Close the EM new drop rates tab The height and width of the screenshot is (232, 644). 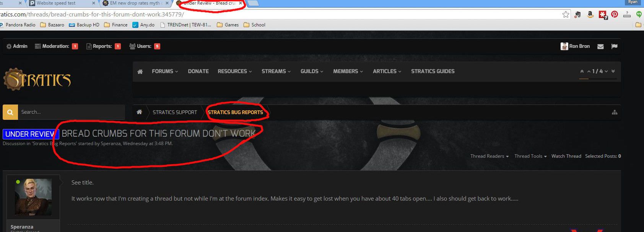tap(167, 3)
